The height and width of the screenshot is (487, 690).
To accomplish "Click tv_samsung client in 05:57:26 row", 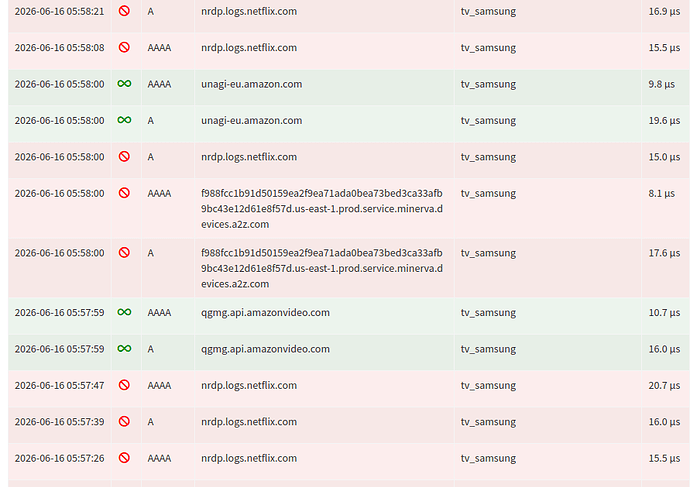I will [488, 458].
